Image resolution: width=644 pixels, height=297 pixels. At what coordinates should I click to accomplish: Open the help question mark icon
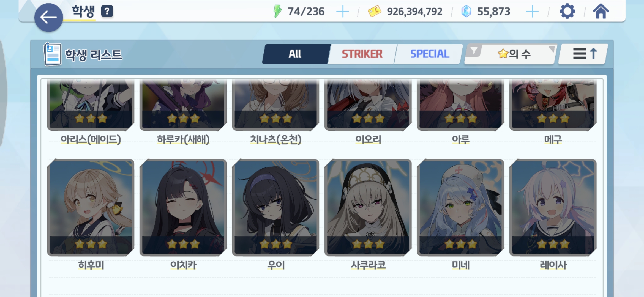tap(107, 11)
